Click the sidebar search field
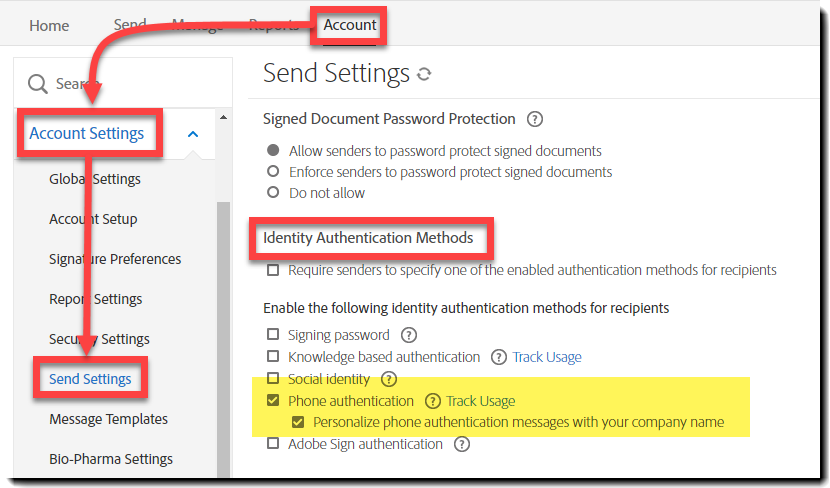 (123, 83)
